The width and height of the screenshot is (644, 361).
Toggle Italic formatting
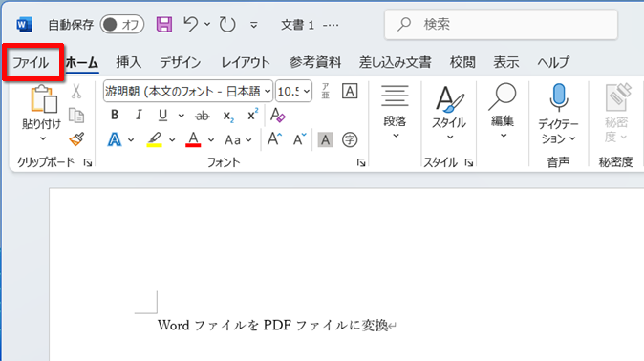pos(139,115)
